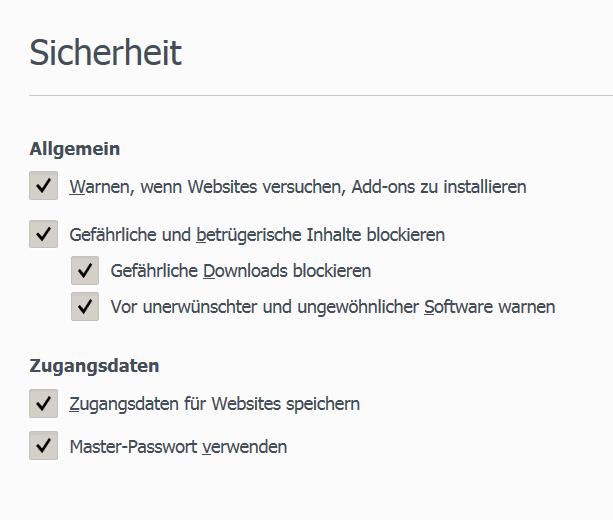The width and height of the screenshot is (613, 520).
Task: Uncheck the add-on installation warning checkbox
Action: (x=44, y=186)
